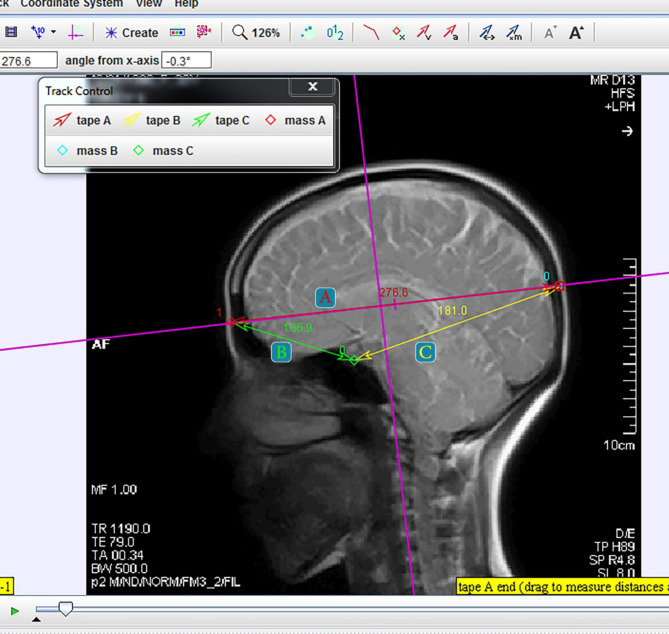Show velocity vectors icon
The image size is (669, 634).
[425, 33]
